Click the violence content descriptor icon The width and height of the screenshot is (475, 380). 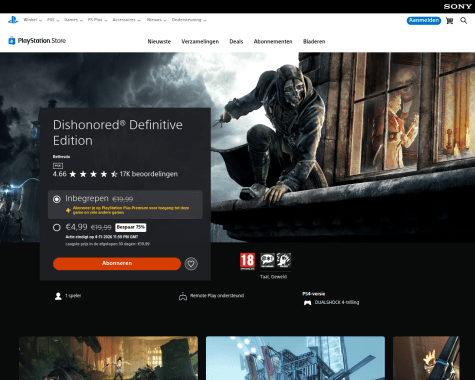(x=284, y=260)
